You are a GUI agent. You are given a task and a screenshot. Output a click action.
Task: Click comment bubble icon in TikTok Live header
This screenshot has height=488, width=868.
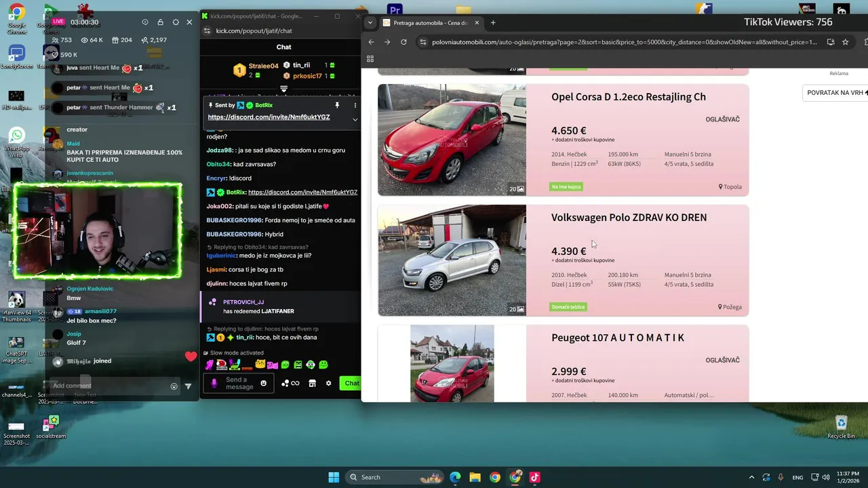click(144, 22)
